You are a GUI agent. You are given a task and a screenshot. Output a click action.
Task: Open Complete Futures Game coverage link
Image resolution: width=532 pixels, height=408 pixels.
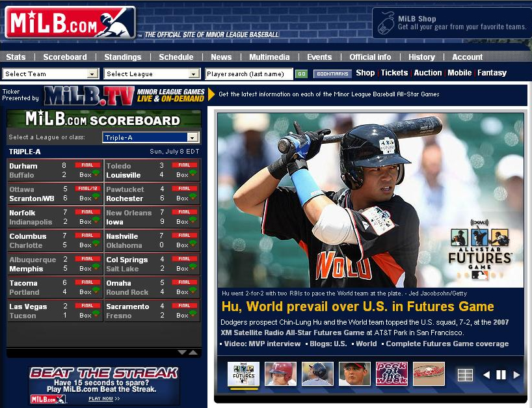tap(447, 344)
